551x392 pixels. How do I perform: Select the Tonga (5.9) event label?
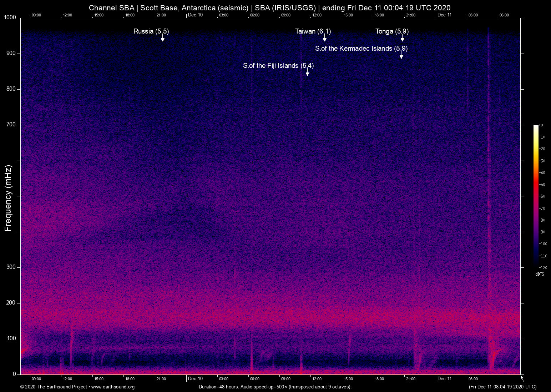(x=392, y=31)
